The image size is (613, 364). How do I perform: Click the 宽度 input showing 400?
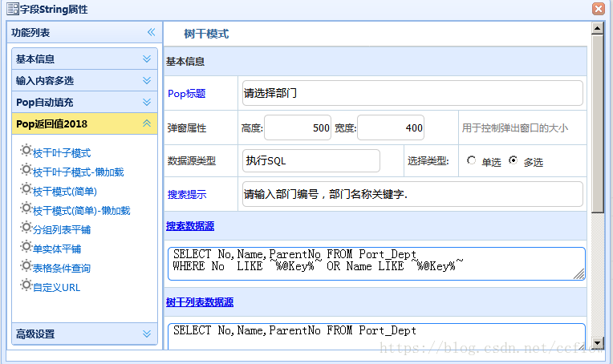[x=391, y=127]
